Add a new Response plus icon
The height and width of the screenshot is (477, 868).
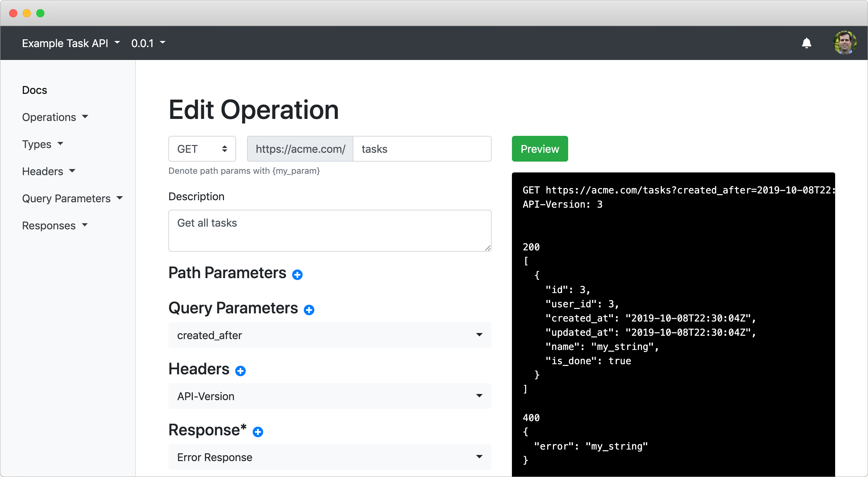(258, 432)
